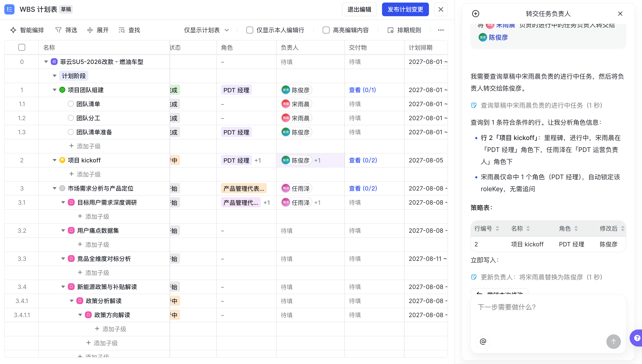This screenshot has width=642, height=364.
Task: Click the WBS plan table logo icon
Action: 9,10
